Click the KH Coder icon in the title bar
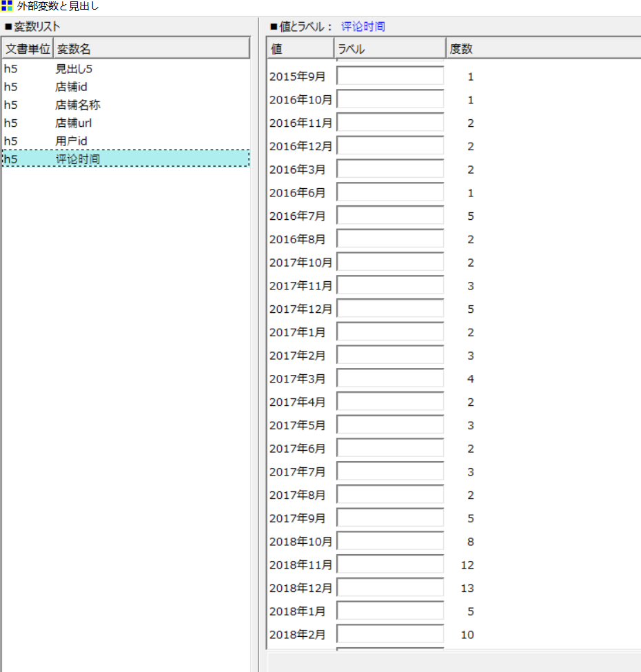641x672 pixels. [x=7, y=6]
